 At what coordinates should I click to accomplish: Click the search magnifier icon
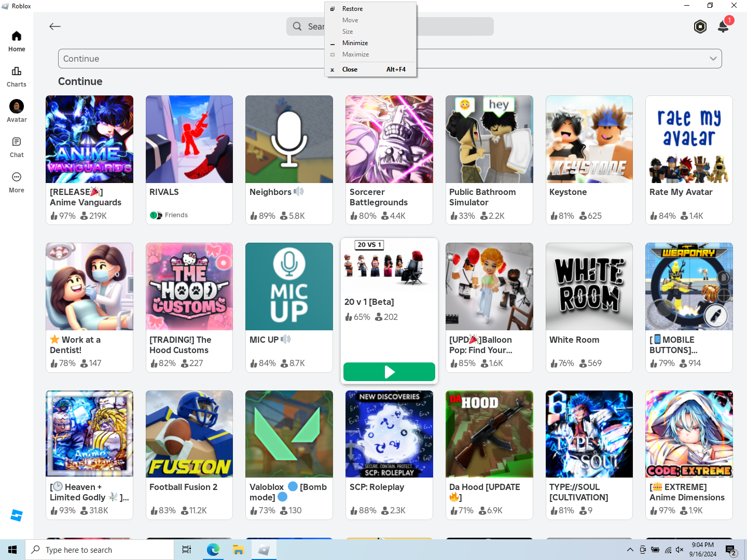297,26
